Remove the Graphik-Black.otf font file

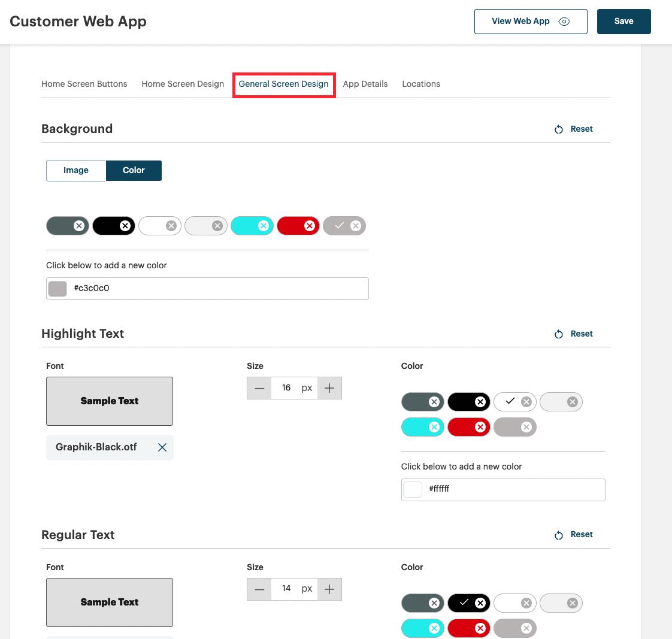162,447
